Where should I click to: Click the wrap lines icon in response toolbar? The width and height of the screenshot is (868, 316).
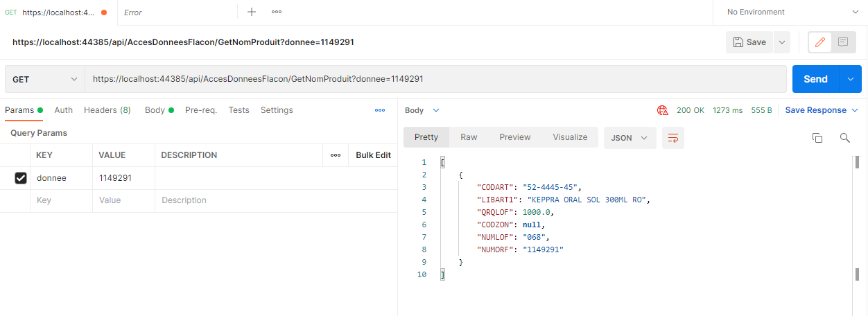tap(672, 138)
